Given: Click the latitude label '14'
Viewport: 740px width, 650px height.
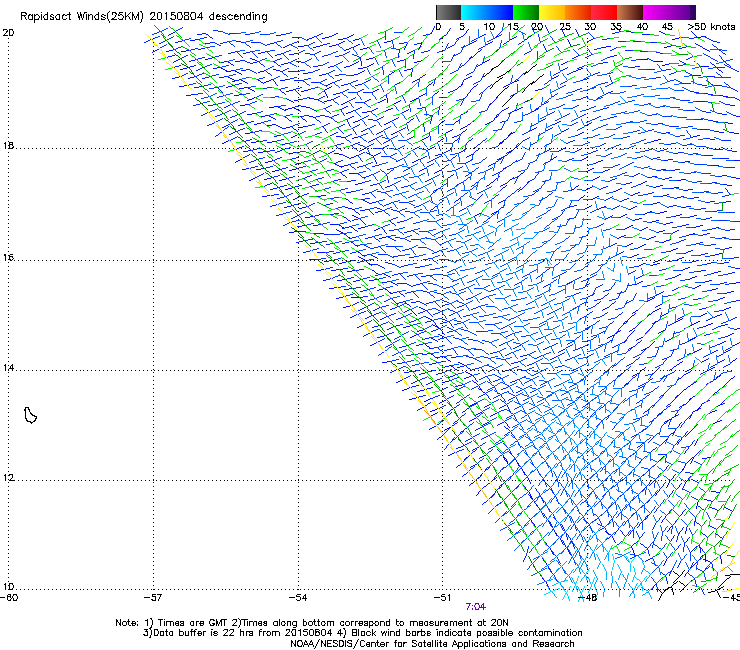Looking at the screenshot, I should (x=8, y=368).
